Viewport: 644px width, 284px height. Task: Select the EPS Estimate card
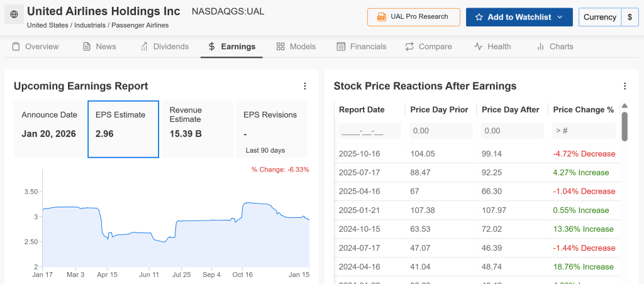[x=123, y=129]
